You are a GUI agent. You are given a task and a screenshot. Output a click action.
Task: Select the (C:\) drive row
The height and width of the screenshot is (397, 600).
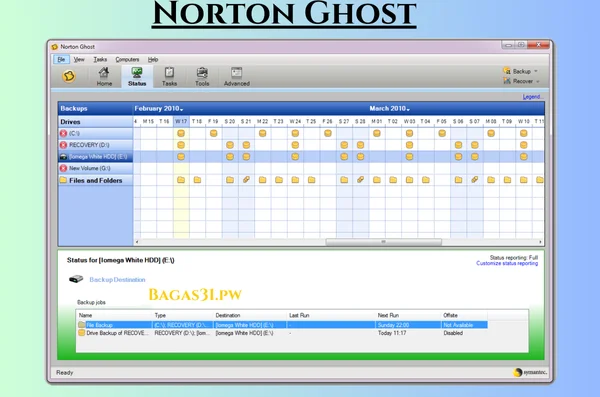pos(95,133)
